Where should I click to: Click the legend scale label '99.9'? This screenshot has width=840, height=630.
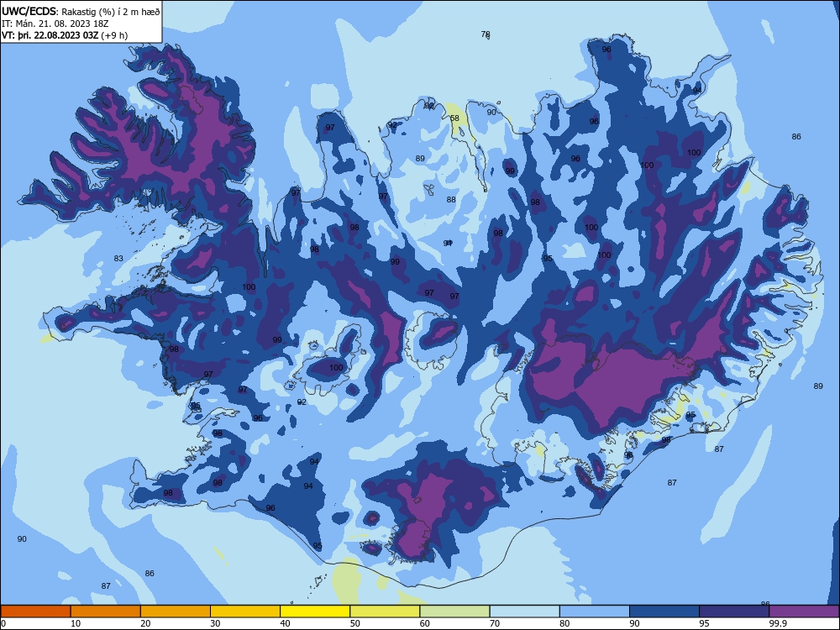(x=778, y=623)
